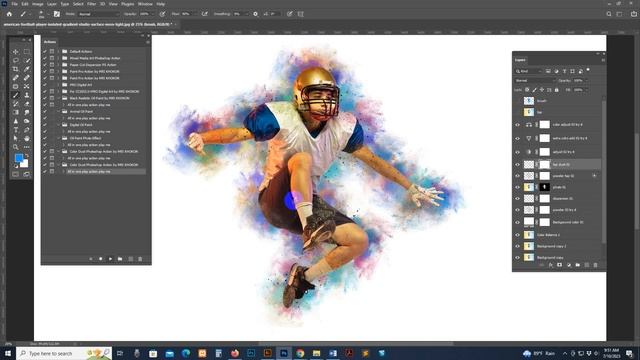Open the File menu

(x=14, y=4)
